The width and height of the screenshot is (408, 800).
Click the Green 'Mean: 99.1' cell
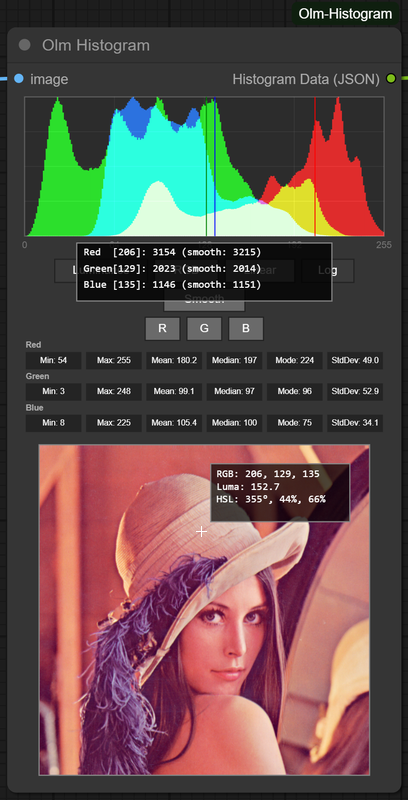coord(174,392)
